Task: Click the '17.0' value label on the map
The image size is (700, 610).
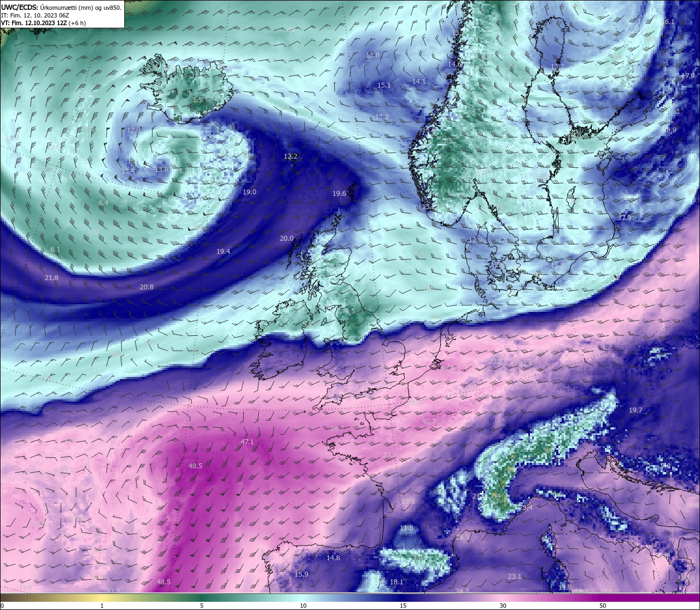Action: click(x=625, y=218)
